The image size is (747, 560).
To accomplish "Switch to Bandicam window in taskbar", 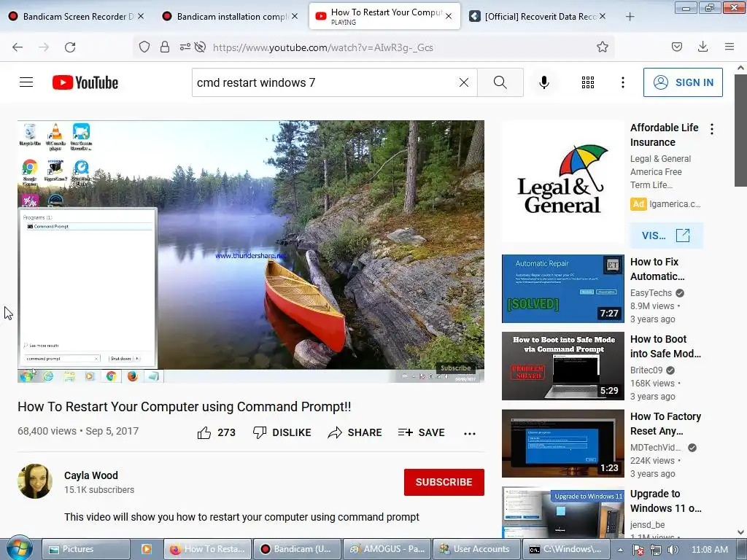I will [x=298, y=549].
